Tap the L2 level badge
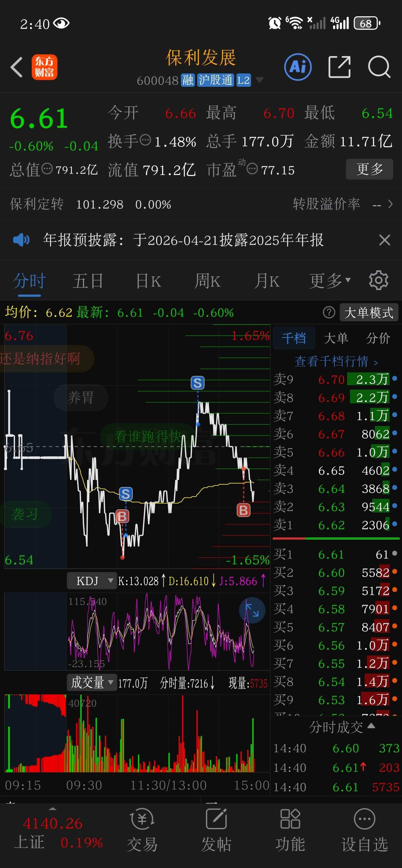Image resolution: width=402 pixels, height=868 pixels. [x=244, y=80]
